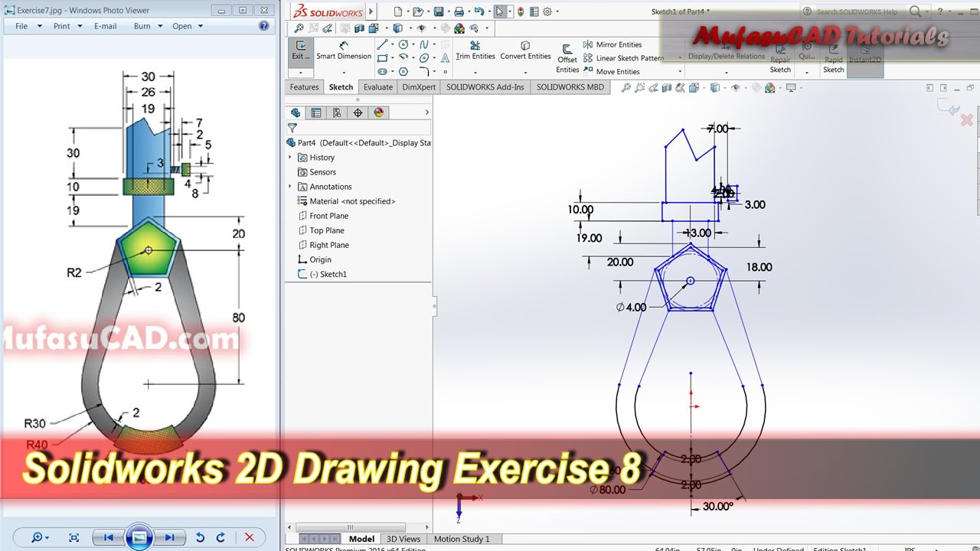This screenshot has width=980, height=551.
Task: Delete the image in Photo Viewer
Action: (x=248, y=537)
